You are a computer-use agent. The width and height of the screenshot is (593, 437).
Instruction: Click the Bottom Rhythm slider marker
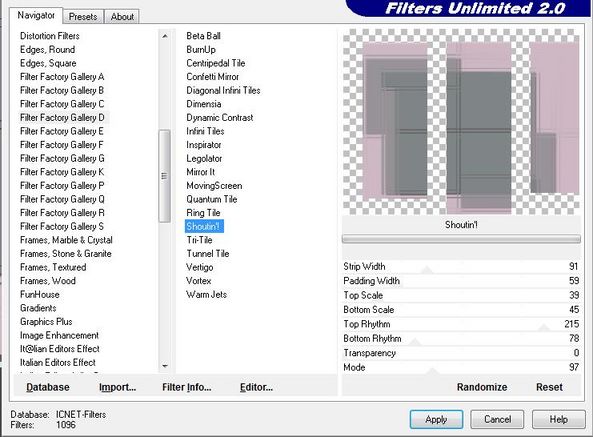tap(415, 342)
